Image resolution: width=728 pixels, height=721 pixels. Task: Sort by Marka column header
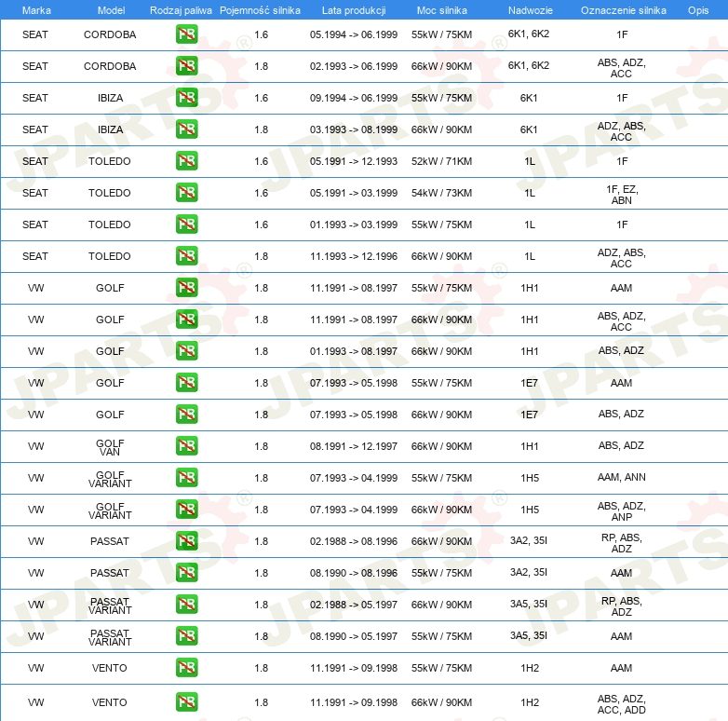click(x=36, y=10)
